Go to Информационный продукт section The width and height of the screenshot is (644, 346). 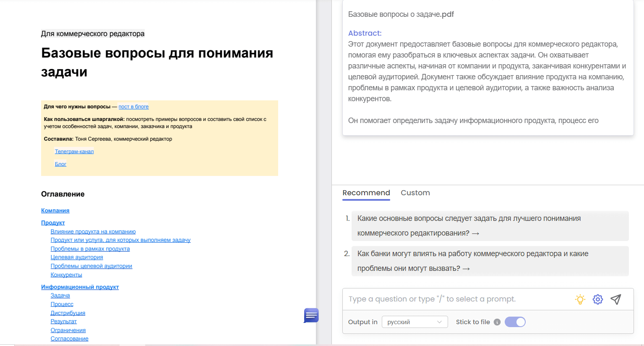[80, 287]
